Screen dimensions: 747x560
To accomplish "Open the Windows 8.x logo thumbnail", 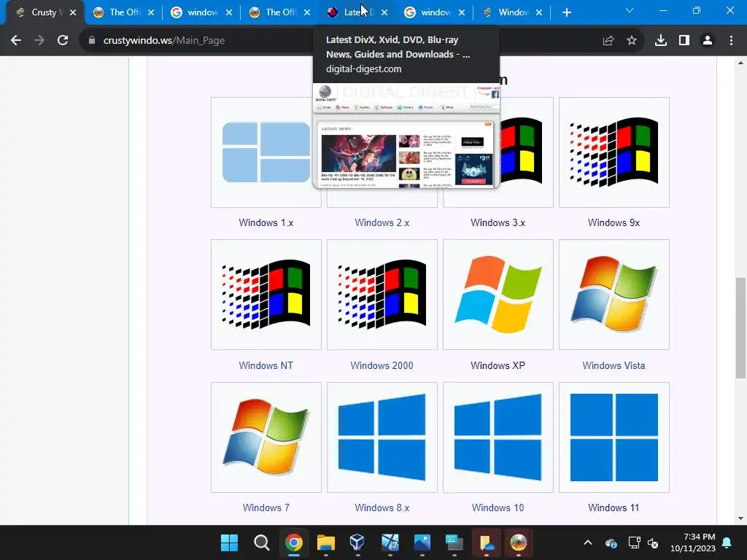I will pos(382,437).
